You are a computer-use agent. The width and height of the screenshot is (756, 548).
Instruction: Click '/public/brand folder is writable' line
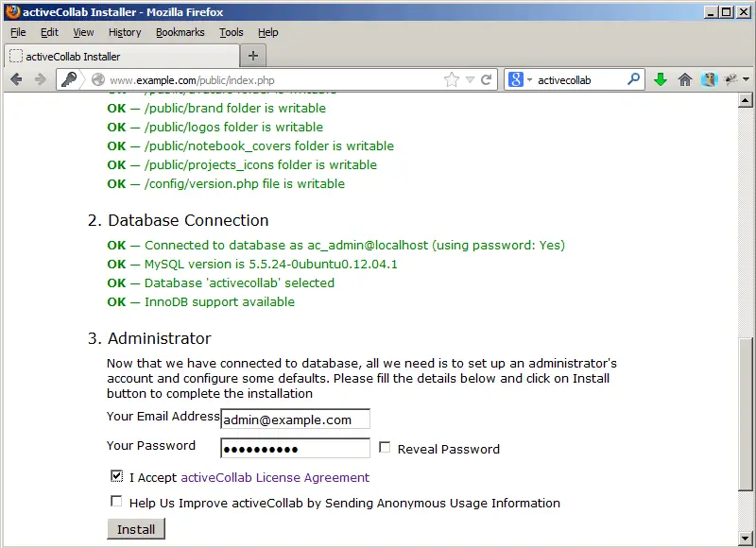pyautogui.click(x=216, y=108)
